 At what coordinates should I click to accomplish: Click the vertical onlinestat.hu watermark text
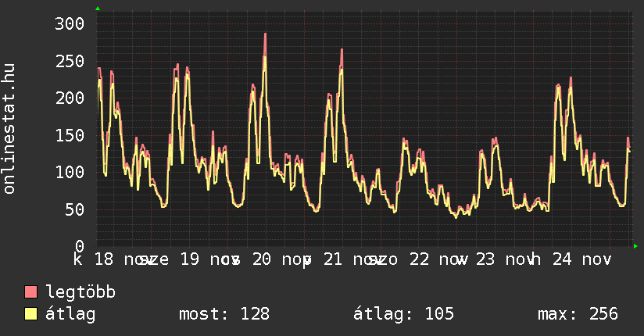pyautogui.click(x=9, y=129)
